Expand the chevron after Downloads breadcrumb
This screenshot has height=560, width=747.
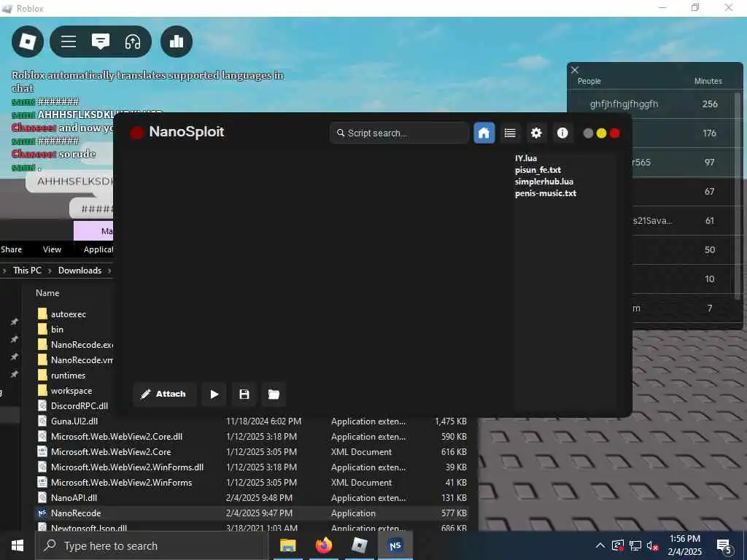[109, 271]
